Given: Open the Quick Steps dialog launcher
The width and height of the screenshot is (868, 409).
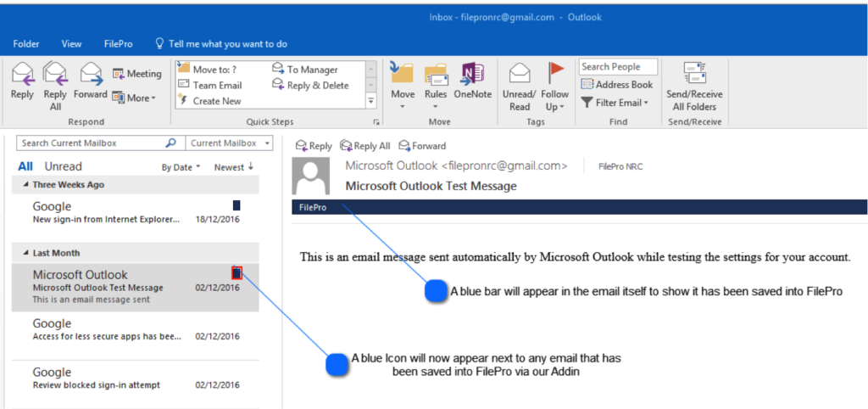Looking at the screenshot, I should click(x=376, y=122).
